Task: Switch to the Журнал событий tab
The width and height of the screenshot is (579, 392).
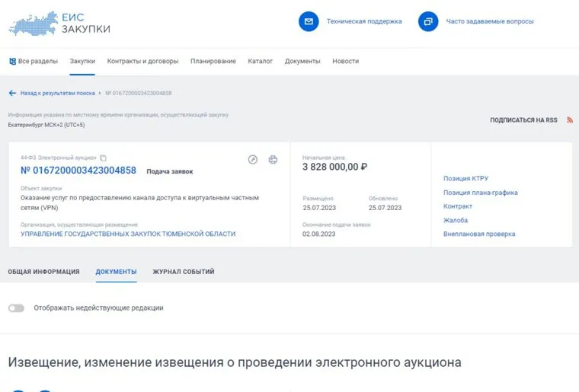Action: [183, 272]
